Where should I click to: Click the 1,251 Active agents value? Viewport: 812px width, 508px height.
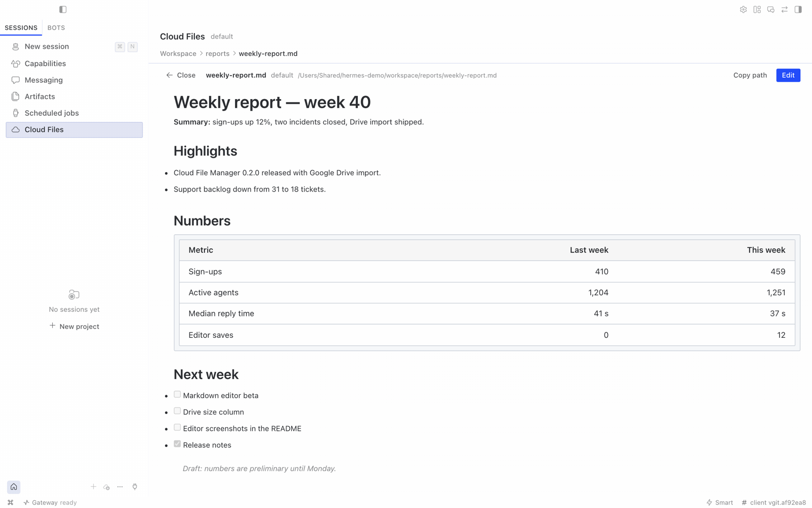[775, 293]
